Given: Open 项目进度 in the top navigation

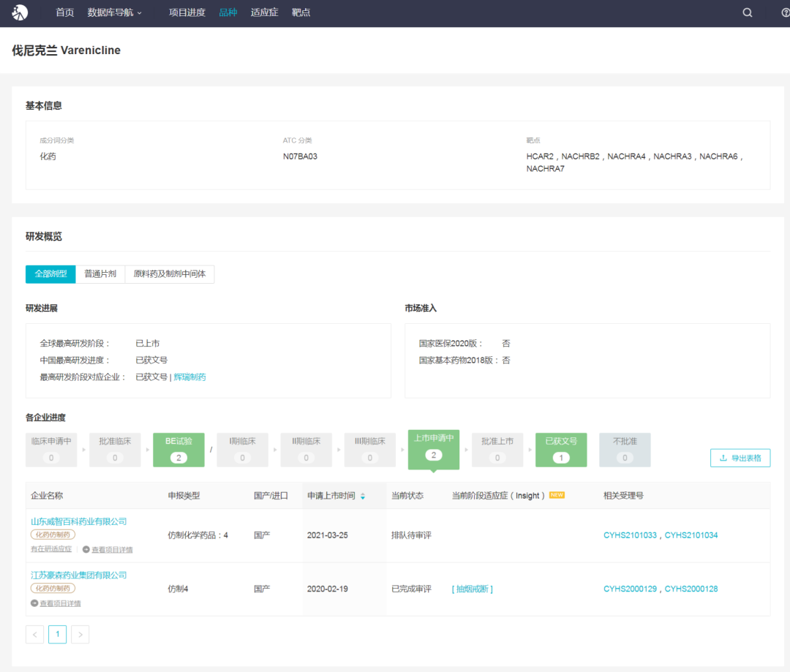Looking at the screenshot, I should pos(187,12).
